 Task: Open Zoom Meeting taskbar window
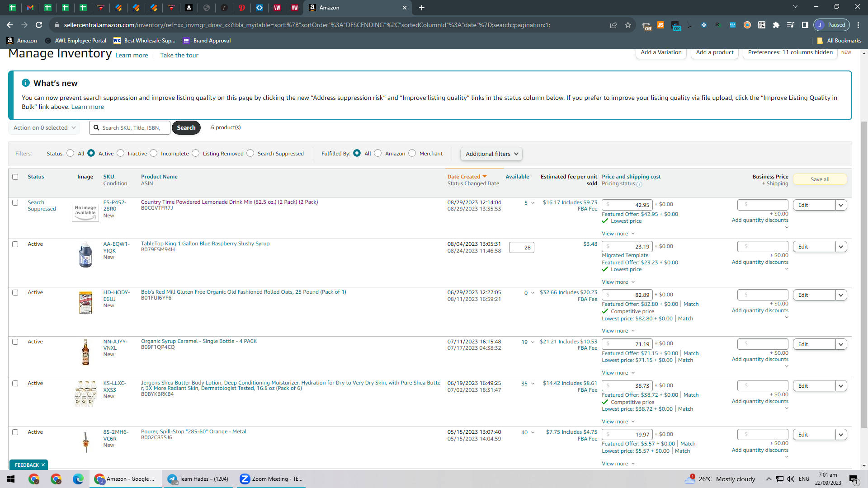(272, 479)
